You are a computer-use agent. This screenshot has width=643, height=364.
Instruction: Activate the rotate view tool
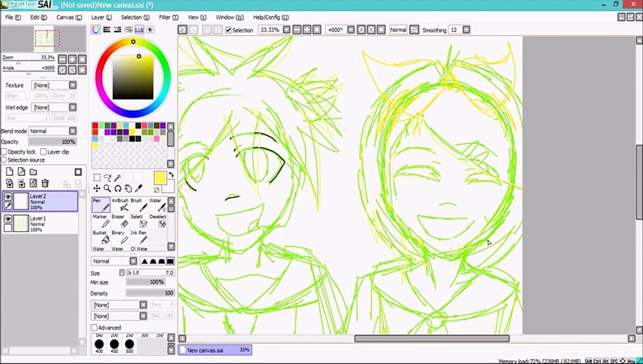(117, 189)
